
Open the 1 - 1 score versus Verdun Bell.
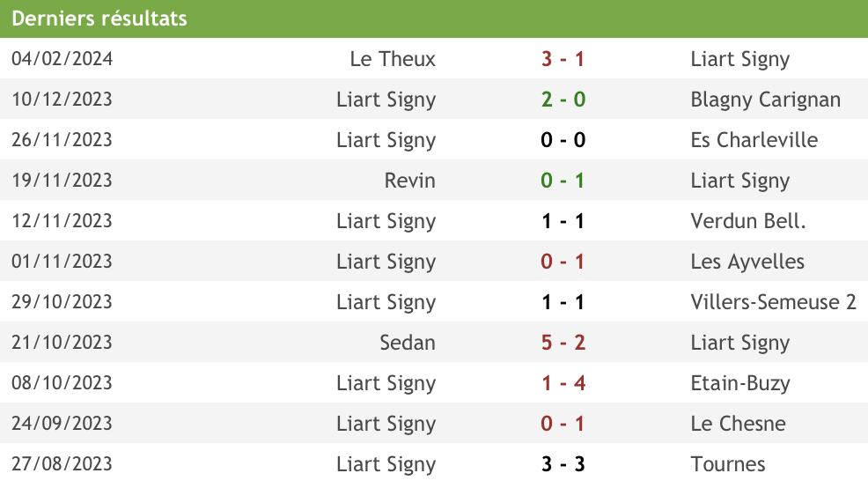coord(563,221)
